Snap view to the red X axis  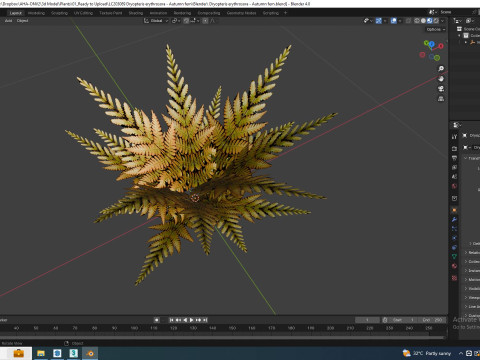pos(441,46)
